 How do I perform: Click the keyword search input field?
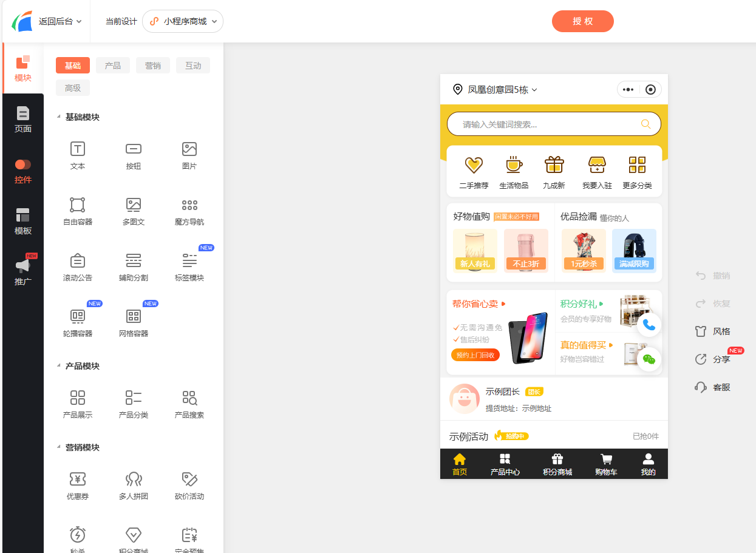[554, 124]
